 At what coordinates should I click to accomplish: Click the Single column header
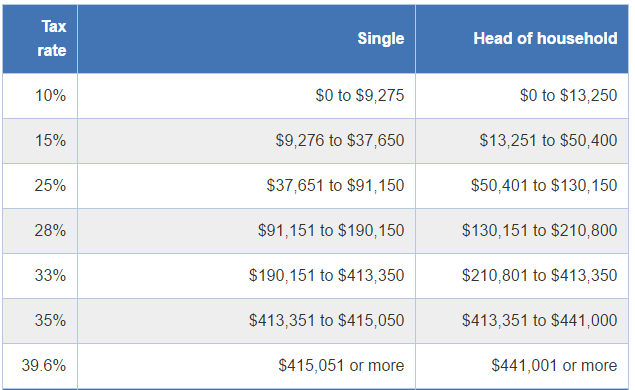click(x=246, y=39)
